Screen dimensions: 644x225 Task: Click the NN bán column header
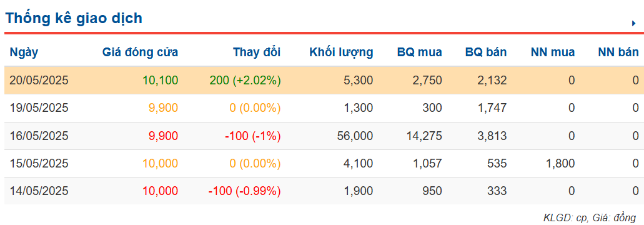pos(618,52)
